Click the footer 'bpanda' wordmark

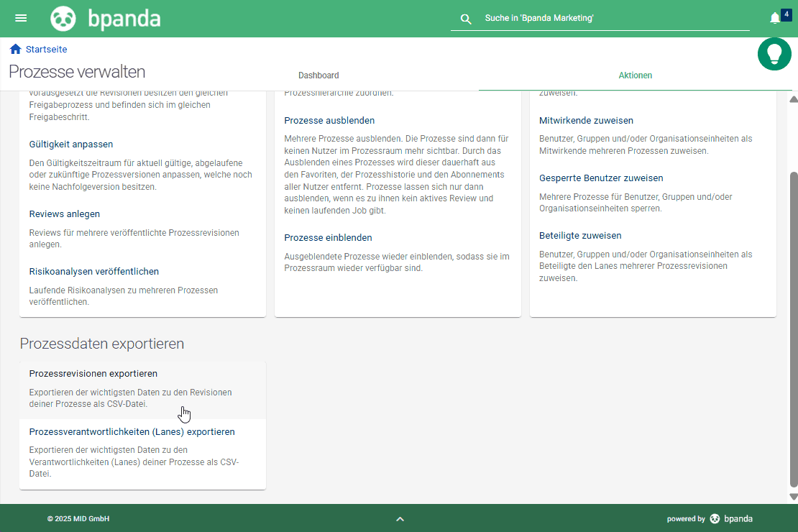point(738,519)
